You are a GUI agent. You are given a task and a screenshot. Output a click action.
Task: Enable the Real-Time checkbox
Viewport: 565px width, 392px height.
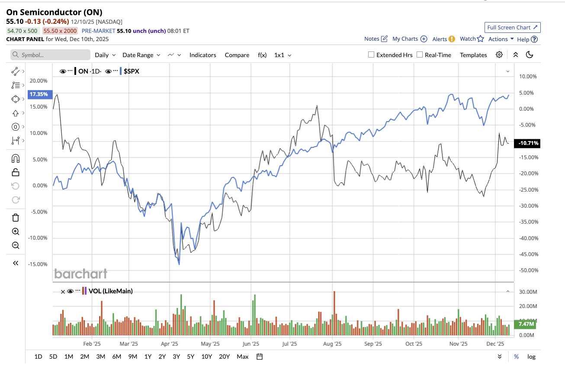coord(420,55)
